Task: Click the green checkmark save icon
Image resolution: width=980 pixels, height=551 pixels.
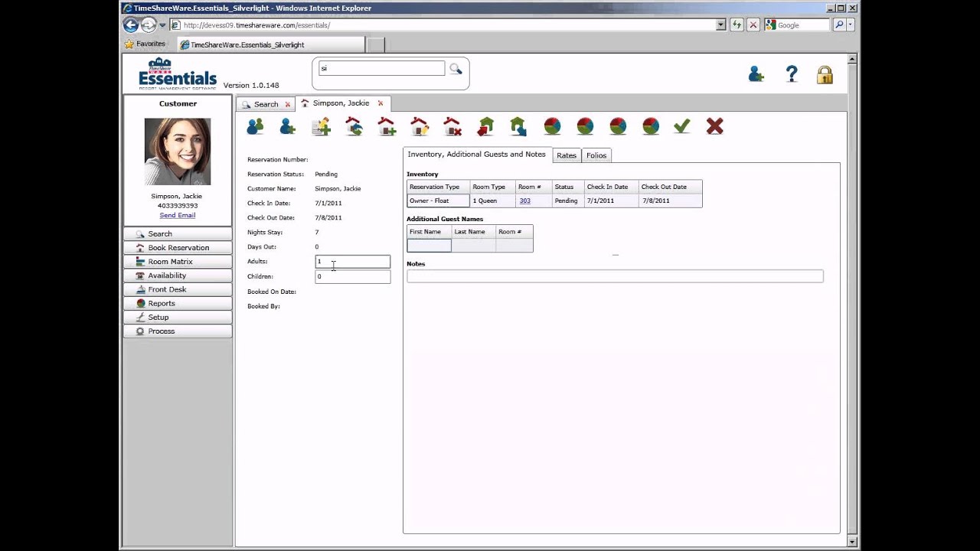Action: coord(682,126)
